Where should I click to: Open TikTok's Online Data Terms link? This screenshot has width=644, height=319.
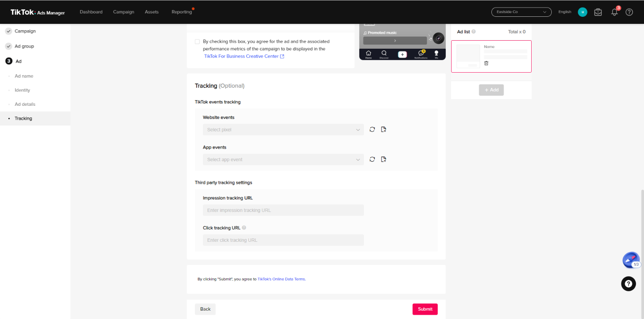click(x=281, y=279)
